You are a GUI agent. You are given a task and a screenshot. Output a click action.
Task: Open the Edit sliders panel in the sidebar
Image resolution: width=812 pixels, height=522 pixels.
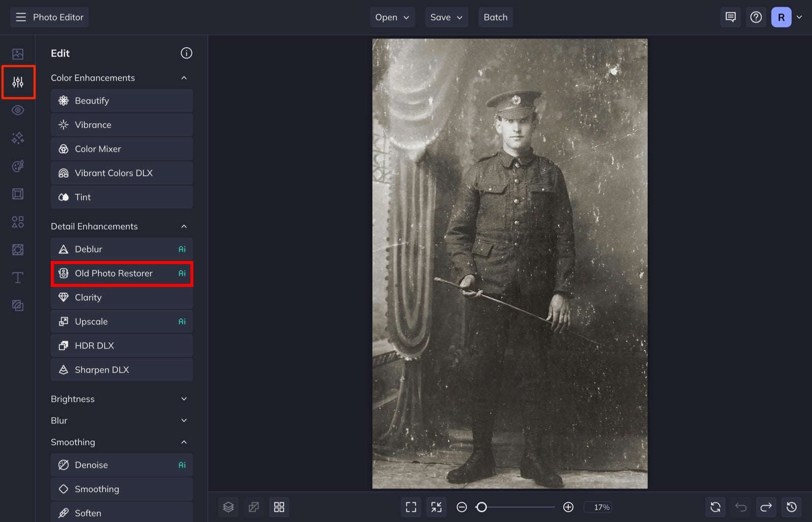(18, 81)
